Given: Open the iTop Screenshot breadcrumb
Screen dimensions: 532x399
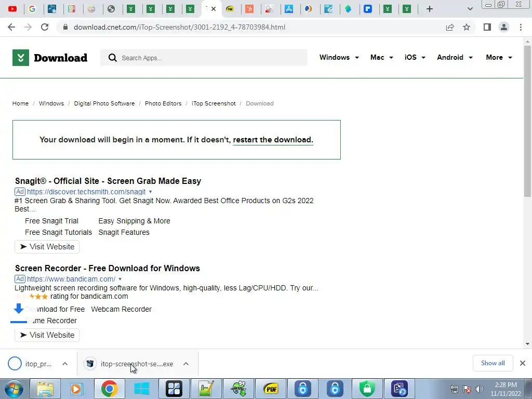Looking at the screenshot, I should tap(214, 103).
